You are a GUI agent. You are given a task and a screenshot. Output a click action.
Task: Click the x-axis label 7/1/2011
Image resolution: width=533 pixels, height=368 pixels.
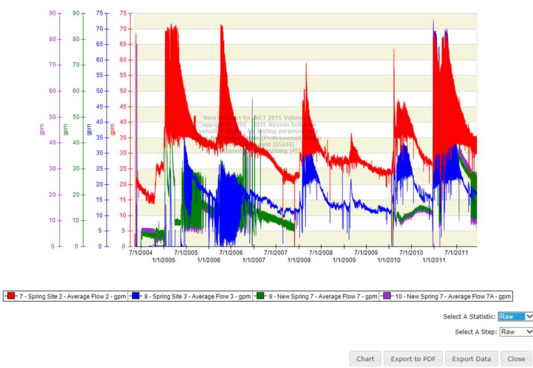[x=457, y=253]
